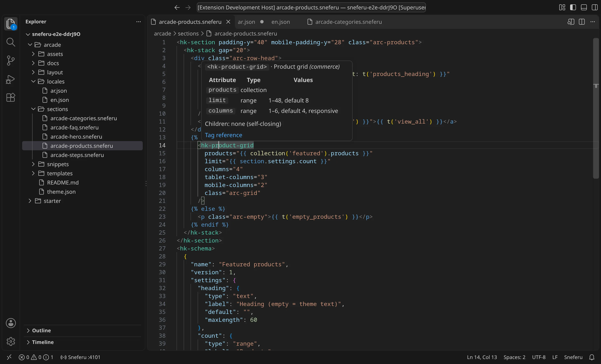601x364 pixels.
Task: Toggle the primary side bar visibility
Action: click(x=573, y=7)
